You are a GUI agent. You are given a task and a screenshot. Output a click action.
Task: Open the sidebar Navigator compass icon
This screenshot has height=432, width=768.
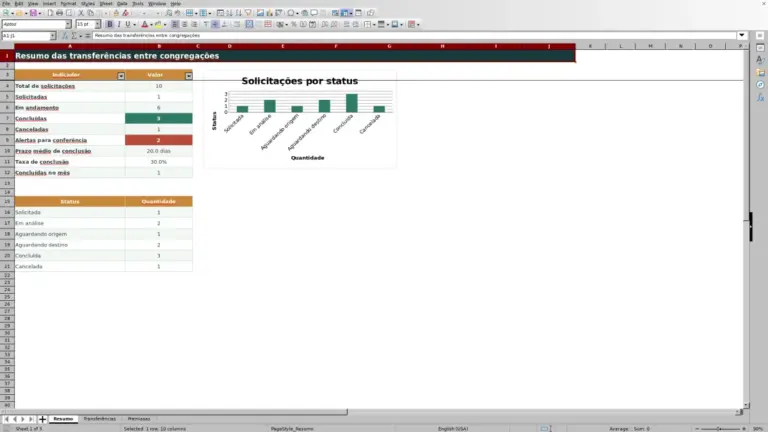[x=760, y=85]
